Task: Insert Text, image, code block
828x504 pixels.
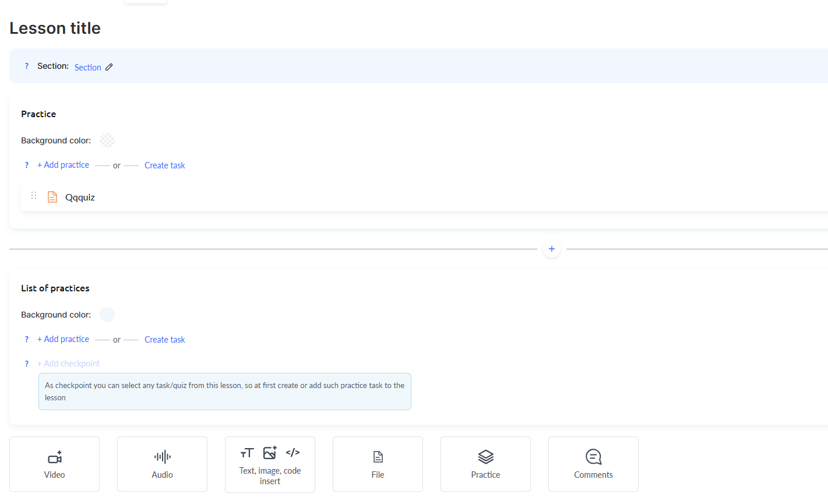Action: [270, 464]
